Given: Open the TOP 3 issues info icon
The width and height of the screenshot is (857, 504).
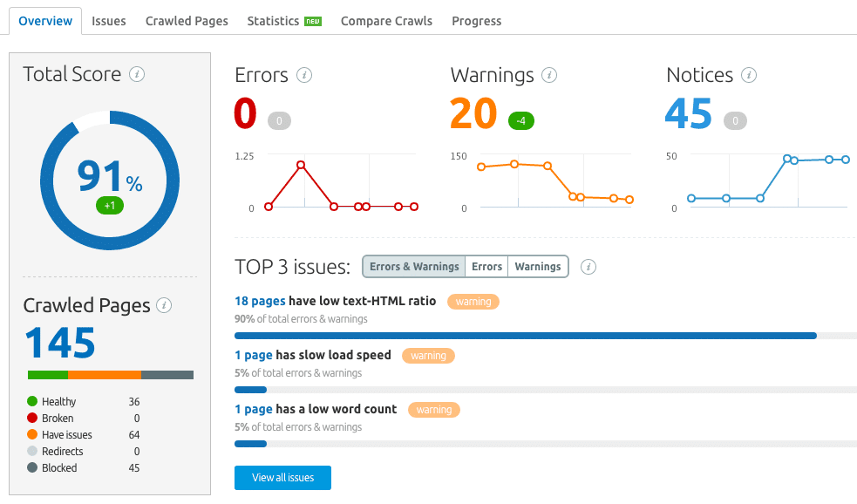Looking at the screenshot, I should pos(588,267).
